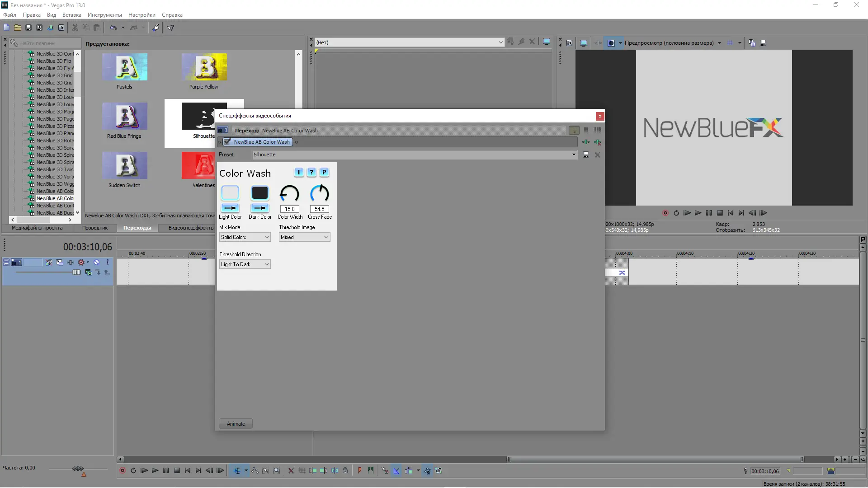868x488 pixels.
Task: Click the Delete preset X icon
Action: (x=598, y=155)
